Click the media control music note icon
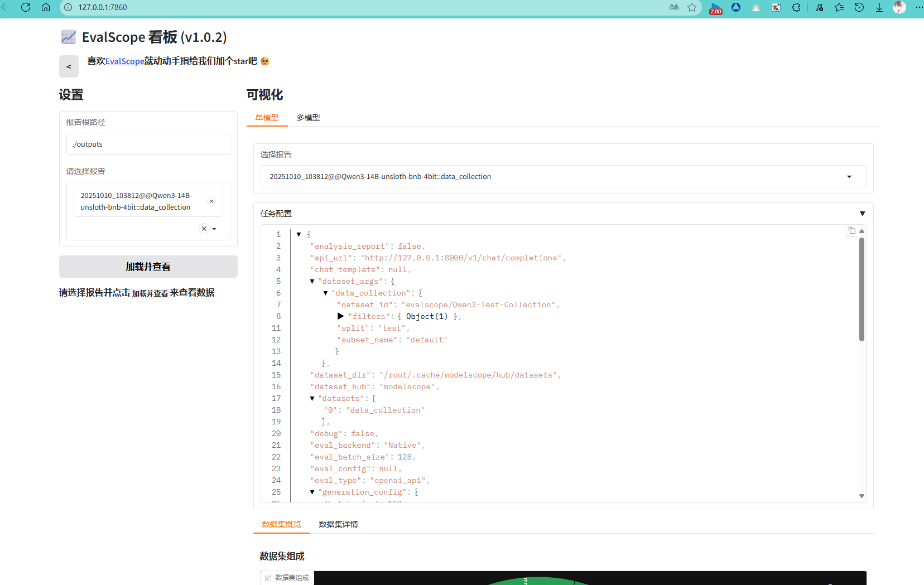 (819, 7)
